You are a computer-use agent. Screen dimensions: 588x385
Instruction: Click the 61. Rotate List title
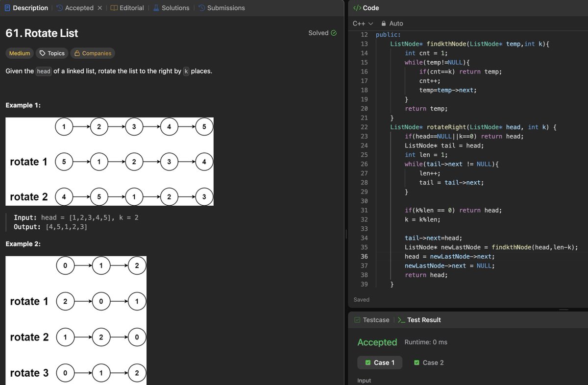pyautogui.click(x=42, y=33)
